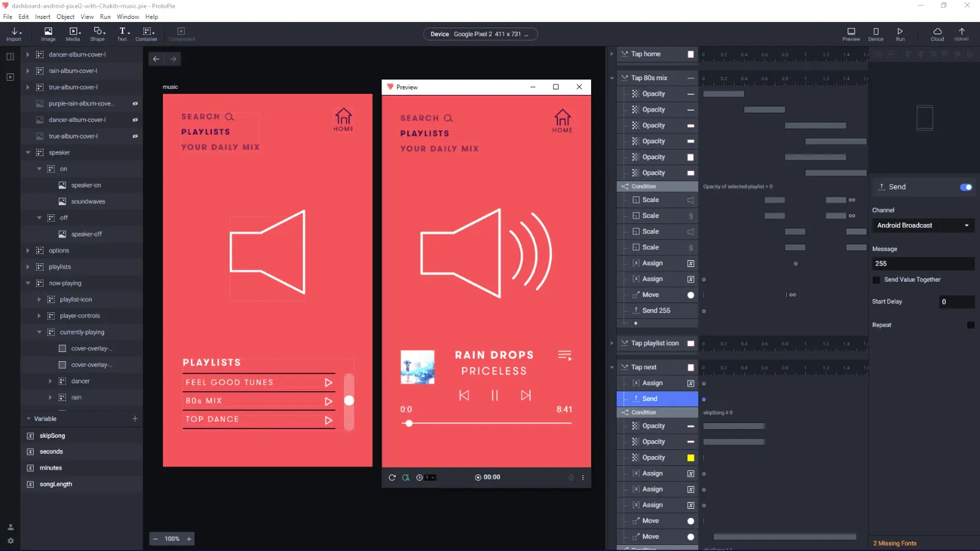The height and width of the screenshot is (551, 980).
Task: Show hidden purple-rain-album-cover layer
Action: click(135, 103)
